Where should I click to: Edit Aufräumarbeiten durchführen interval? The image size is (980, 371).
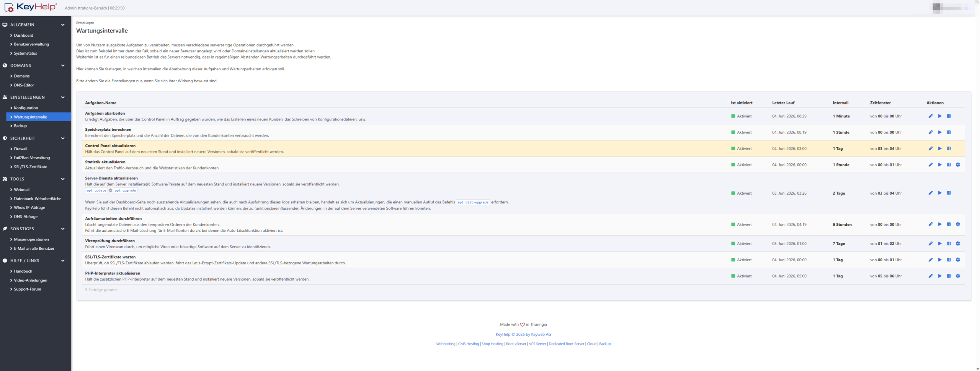tap(931, 225)
